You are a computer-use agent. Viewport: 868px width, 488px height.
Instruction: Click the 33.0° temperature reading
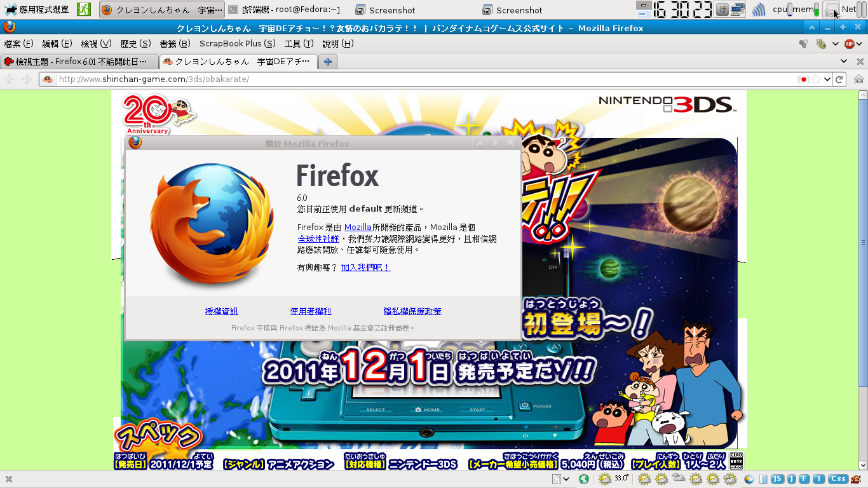pyautogui.click(x=621, y=478)
